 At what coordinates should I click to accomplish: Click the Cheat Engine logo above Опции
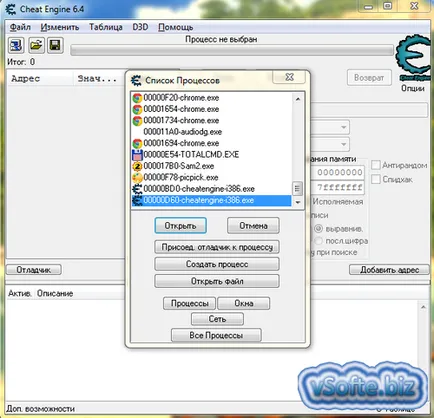(414, 58)
